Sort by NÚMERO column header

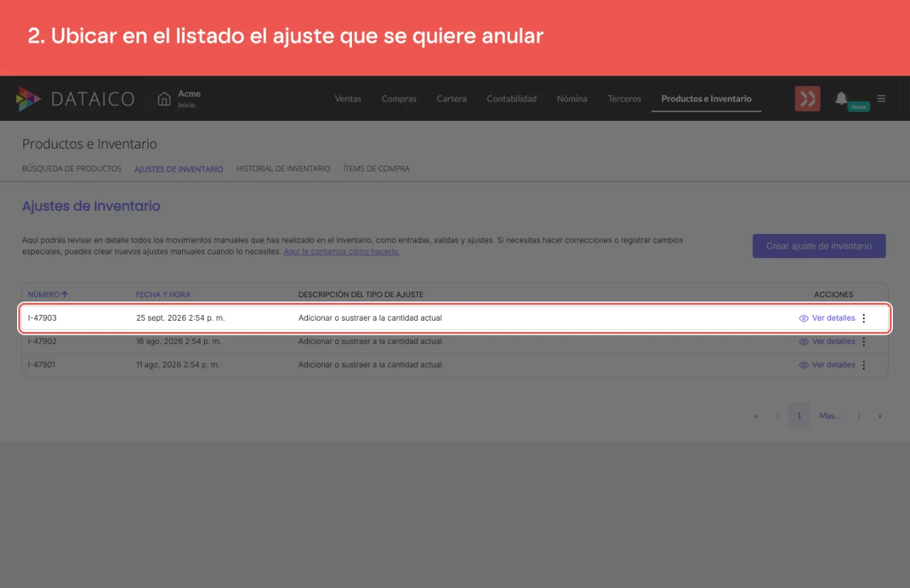click(x=48, y=294)
